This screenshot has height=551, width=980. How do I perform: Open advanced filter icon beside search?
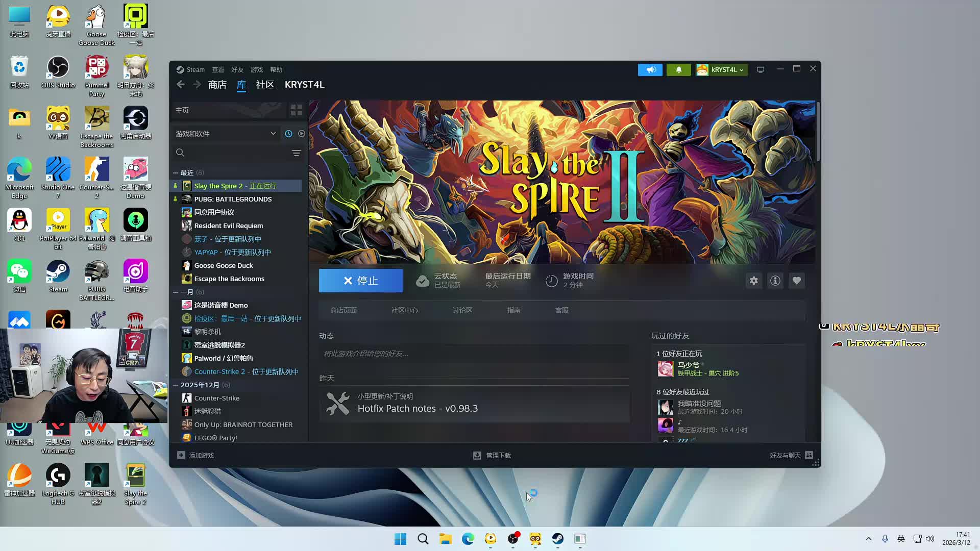coord(296,153)
